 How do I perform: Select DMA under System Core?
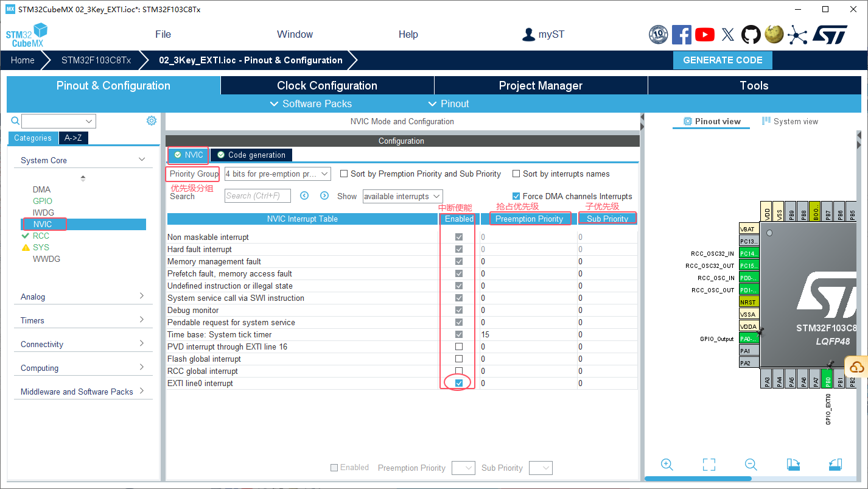pyautogui.click(x=42, y=189)
